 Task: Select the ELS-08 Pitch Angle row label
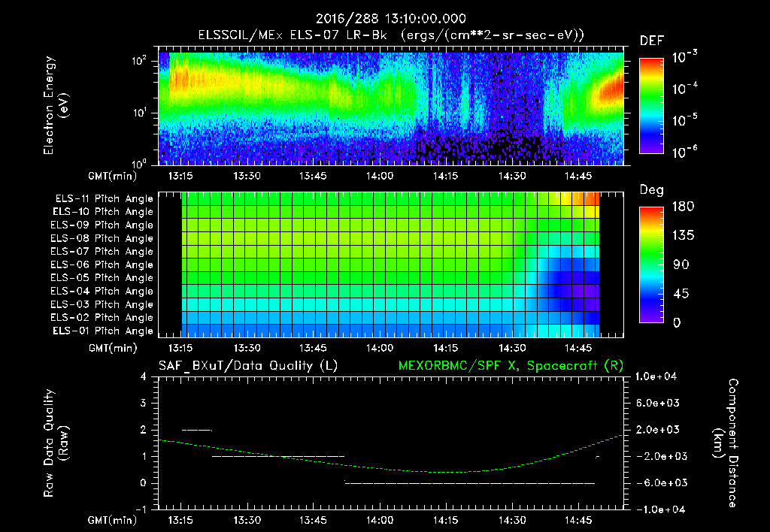[x=102, y=238]
